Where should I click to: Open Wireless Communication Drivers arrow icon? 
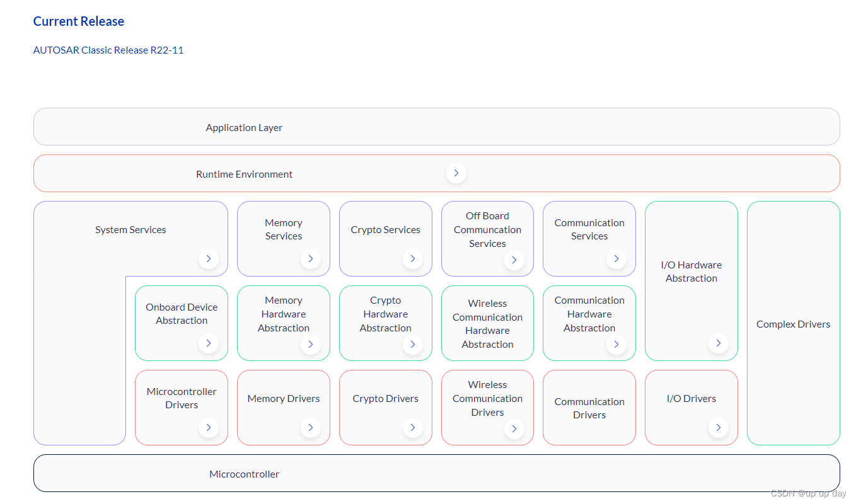(514, 429)
